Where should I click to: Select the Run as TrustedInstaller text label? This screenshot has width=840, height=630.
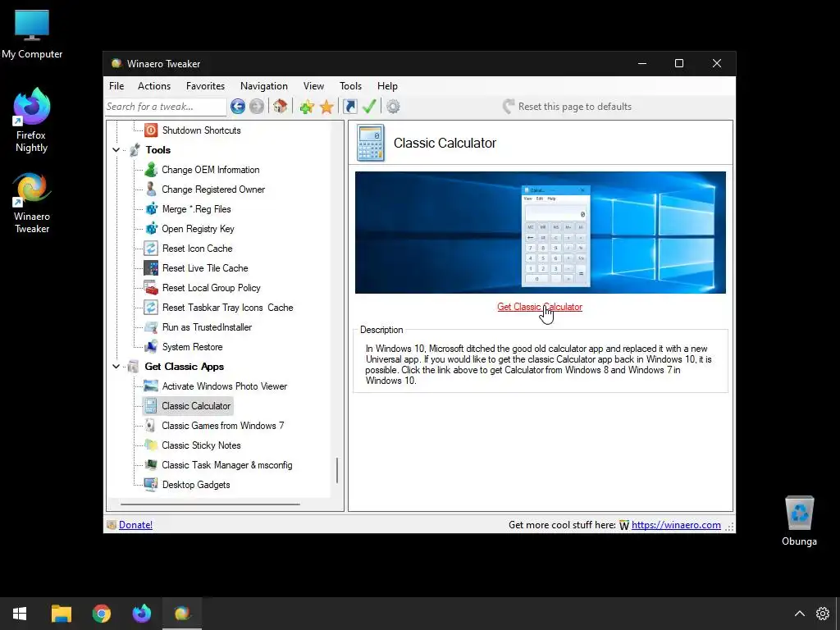tap(207, 327)
